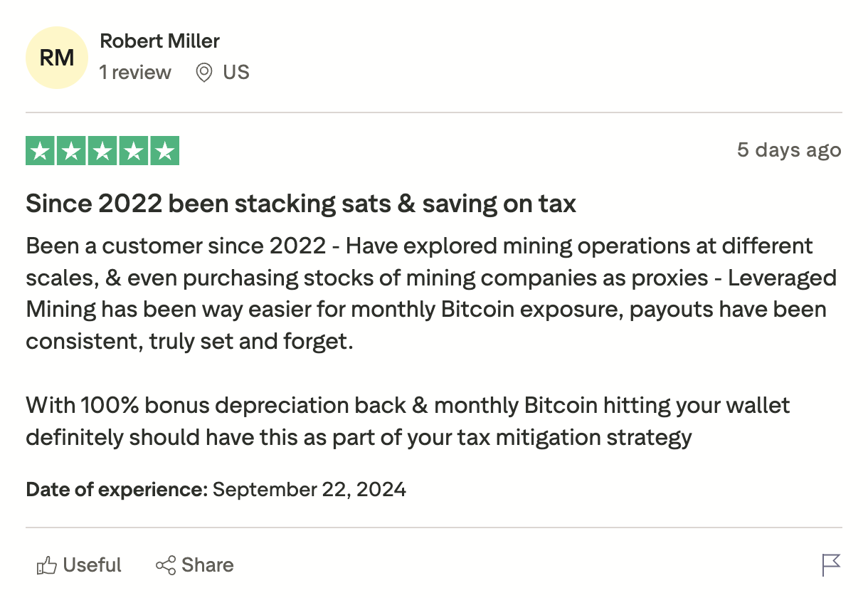Click the location pin icon
Screen dimensions: 868x598
(204, 73)
